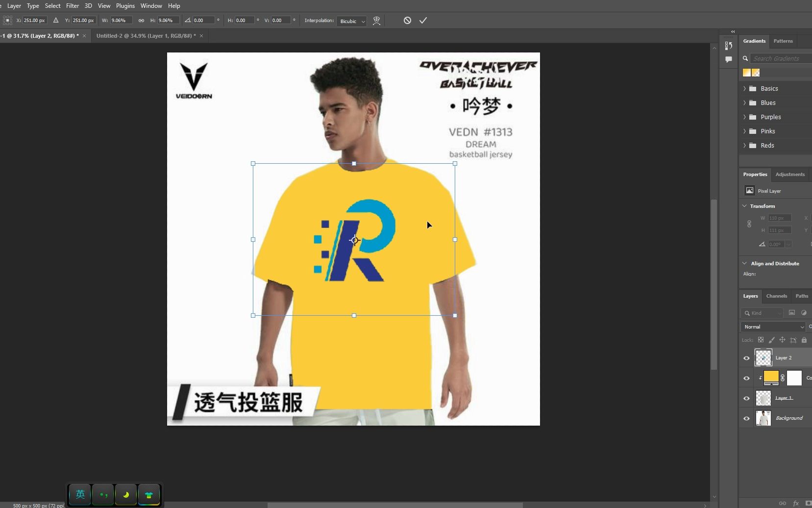Image resolution: width=812 pixels, height=508 pixels.
Task: Open the Normal blend mode dropdown
Action: [x=771, y=326]
